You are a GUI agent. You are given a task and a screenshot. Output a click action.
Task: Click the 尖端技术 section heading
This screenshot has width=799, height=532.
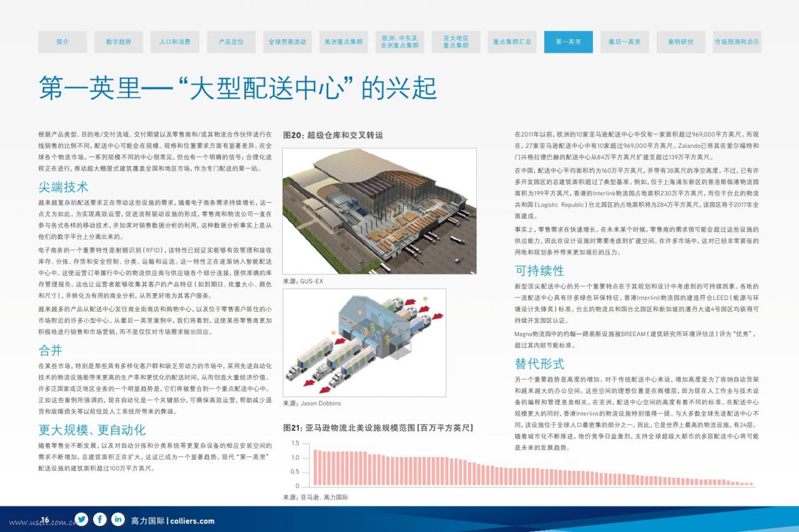63,186
